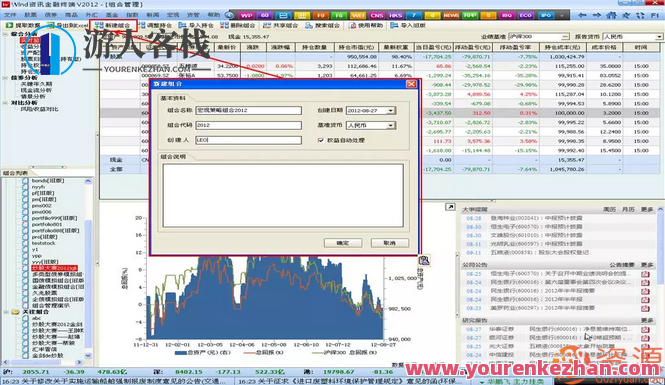Click the chart pop-out arrow icon
The width and height of the screenshot is (665, 385).
[x=450, y=207]
